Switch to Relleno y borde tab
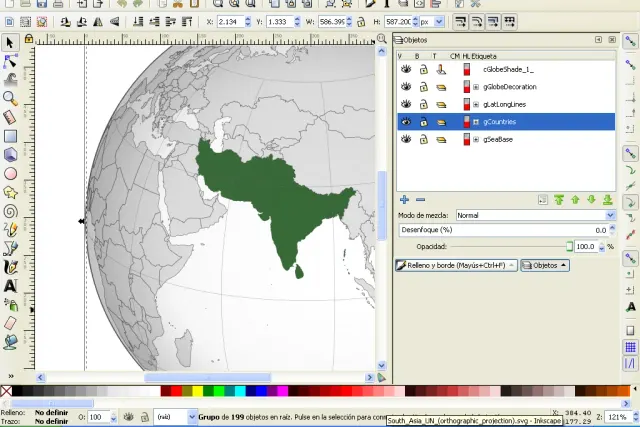The image size is (640, 427). click(x=456, y=265)
